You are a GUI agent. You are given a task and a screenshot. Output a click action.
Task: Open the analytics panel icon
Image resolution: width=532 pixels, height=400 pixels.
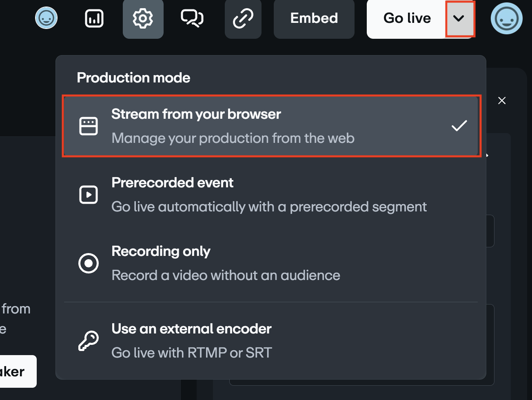93,18
